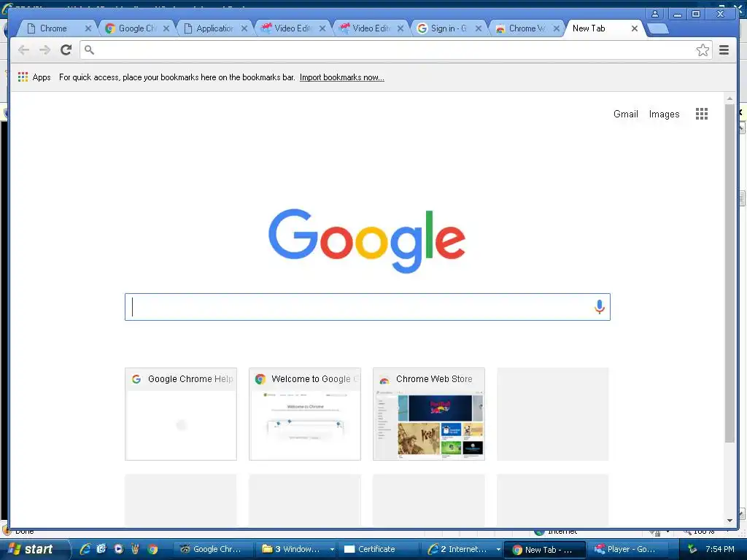Switch to the Chrome Web Store tab

527,28
